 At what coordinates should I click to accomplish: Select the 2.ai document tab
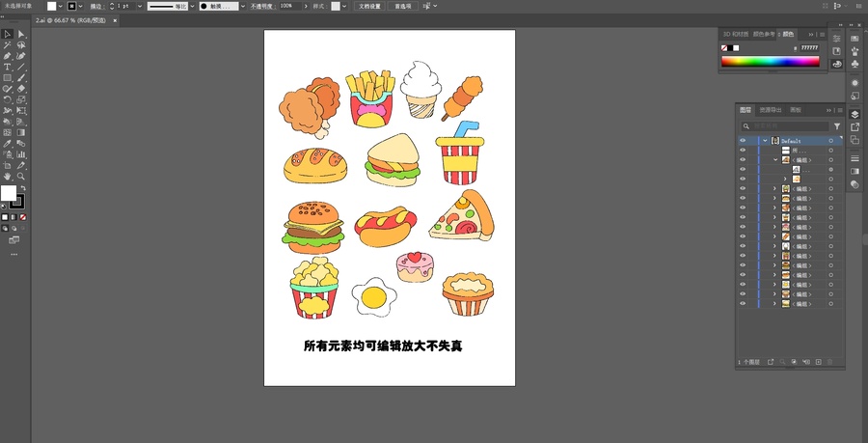coord(70,20)
